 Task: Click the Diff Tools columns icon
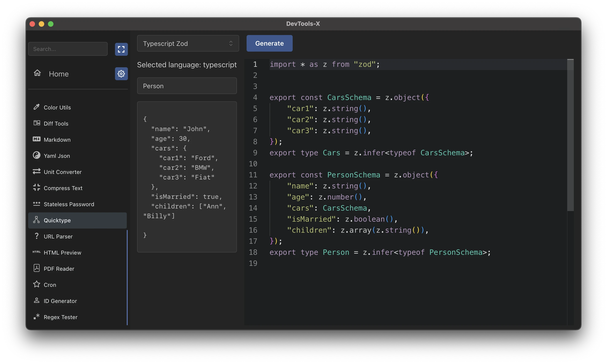(37, 123)
